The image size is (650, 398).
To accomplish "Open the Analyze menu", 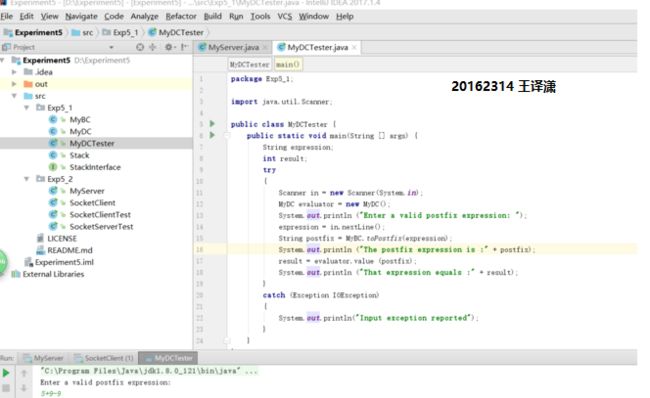I will point(144,17).
